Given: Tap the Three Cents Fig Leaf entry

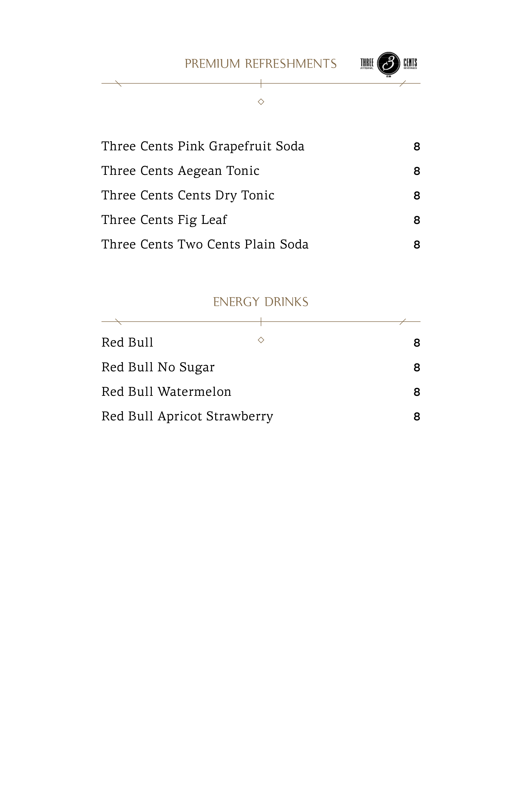Looking at the screenshot, I should [164, 220].
